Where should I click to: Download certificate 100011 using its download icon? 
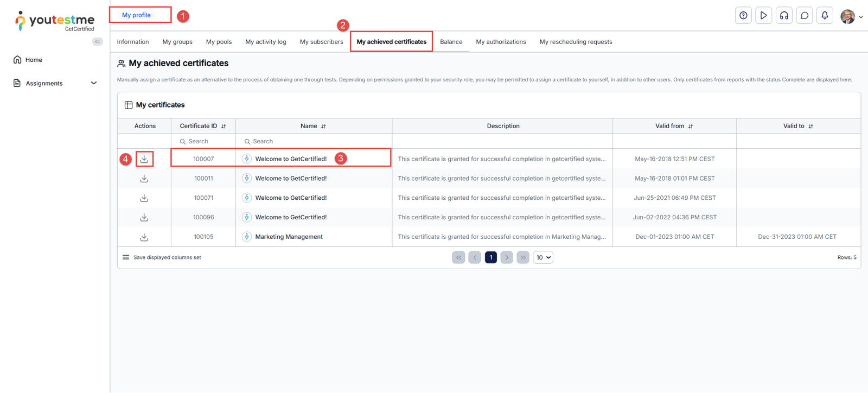click(x=144, y=179)
